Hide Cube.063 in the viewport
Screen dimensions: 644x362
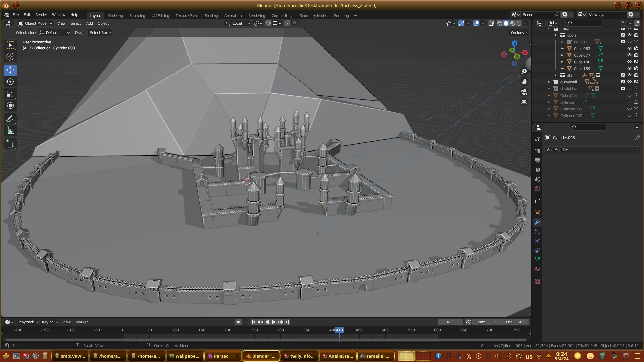(x=629, y=48)
